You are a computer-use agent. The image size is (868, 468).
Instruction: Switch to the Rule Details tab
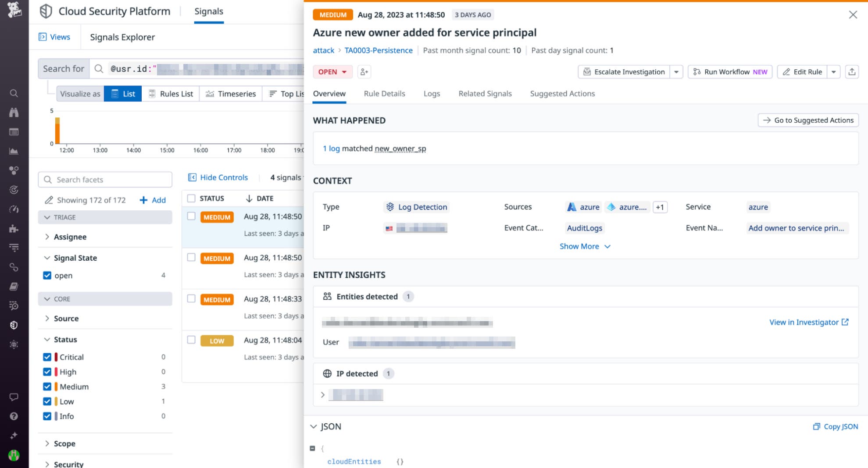click(384, 93)
